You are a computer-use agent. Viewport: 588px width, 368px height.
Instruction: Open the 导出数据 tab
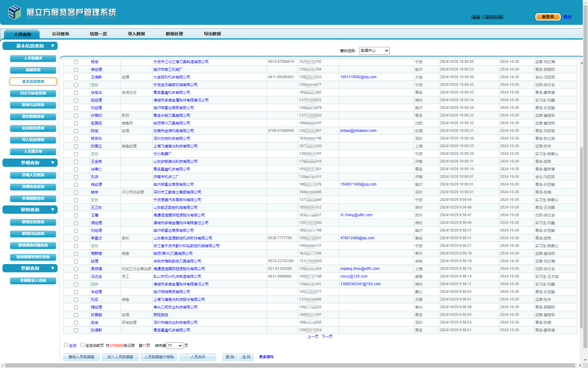[x=212, y=34]
